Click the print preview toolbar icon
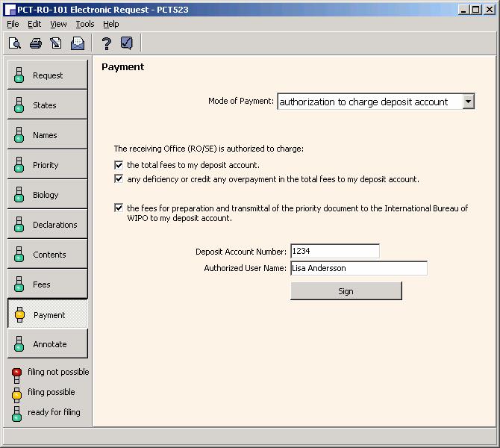Viewport: 500px width, 448px height. coord(15,43)
